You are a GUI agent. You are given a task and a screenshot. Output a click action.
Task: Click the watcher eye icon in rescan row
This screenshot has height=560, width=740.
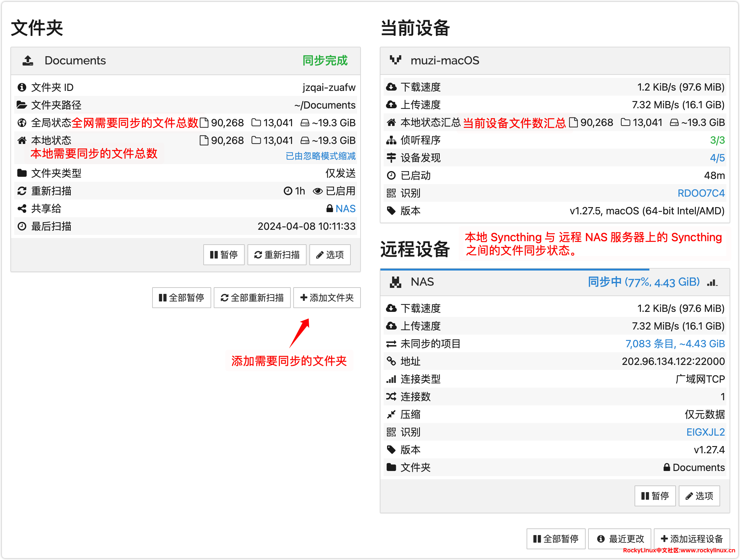[318, 191]
